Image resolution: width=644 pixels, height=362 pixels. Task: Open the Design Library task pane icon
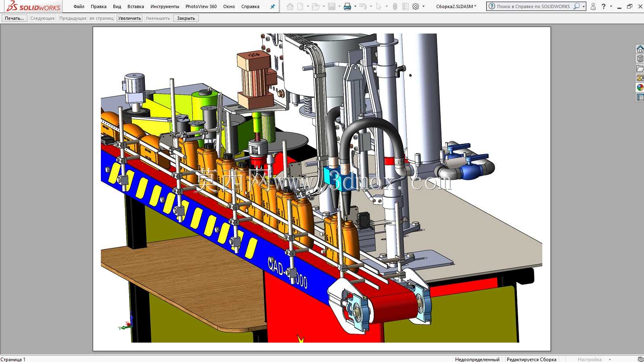pos(640,59)
